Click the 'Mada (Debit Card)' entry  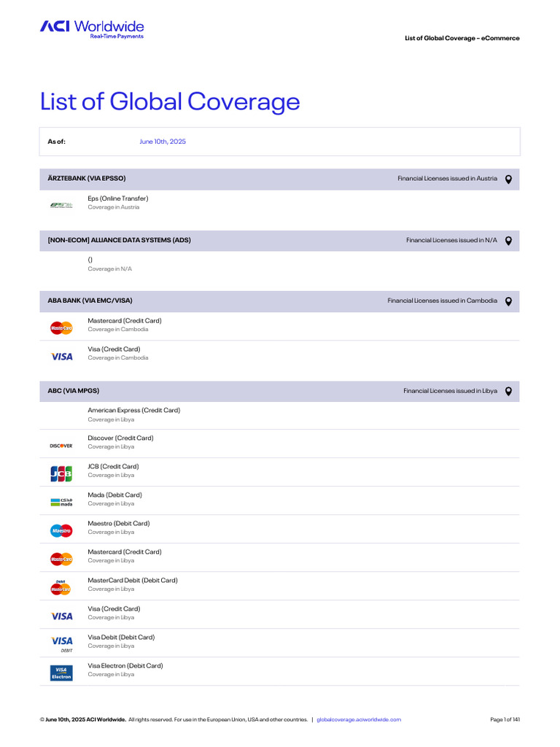tap(114, 495)
